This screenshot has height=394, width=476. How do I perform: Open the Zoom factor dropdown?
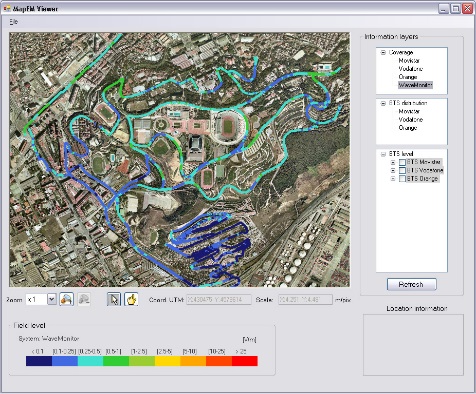[52, 299]
